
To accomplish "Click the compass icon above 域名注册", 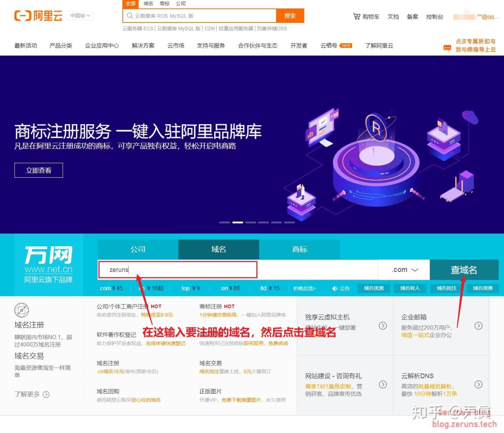I will (22, 310).
